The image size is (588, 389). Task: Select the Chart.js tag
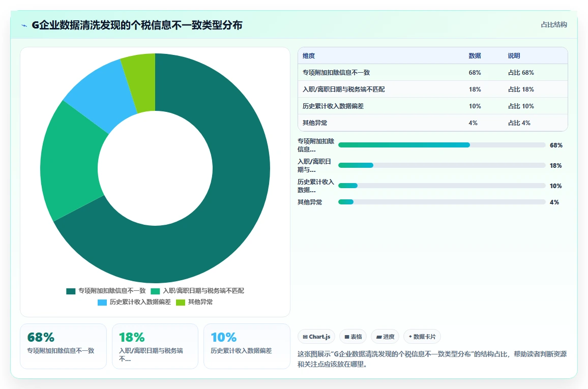point(316,337)
